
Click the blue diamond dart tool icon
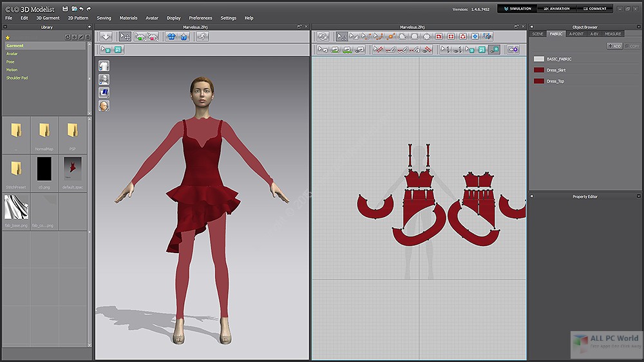(x=475, y=37)
